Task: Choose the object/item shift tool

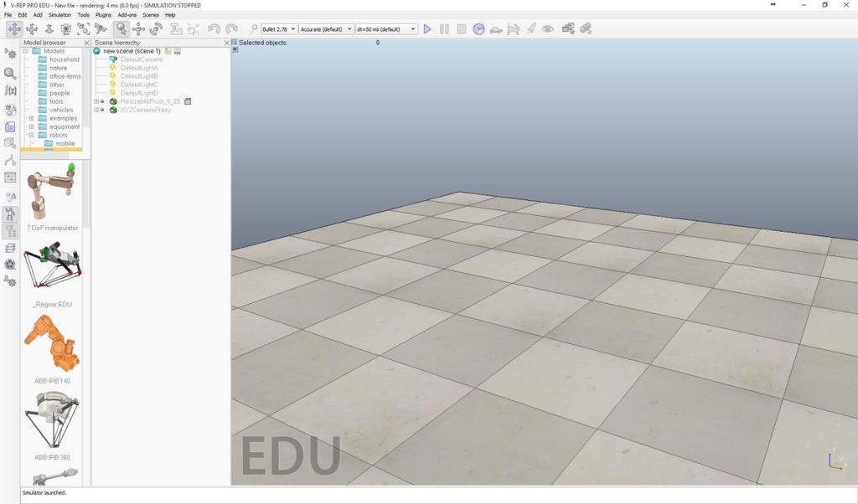Action: [x=138, y=29]
